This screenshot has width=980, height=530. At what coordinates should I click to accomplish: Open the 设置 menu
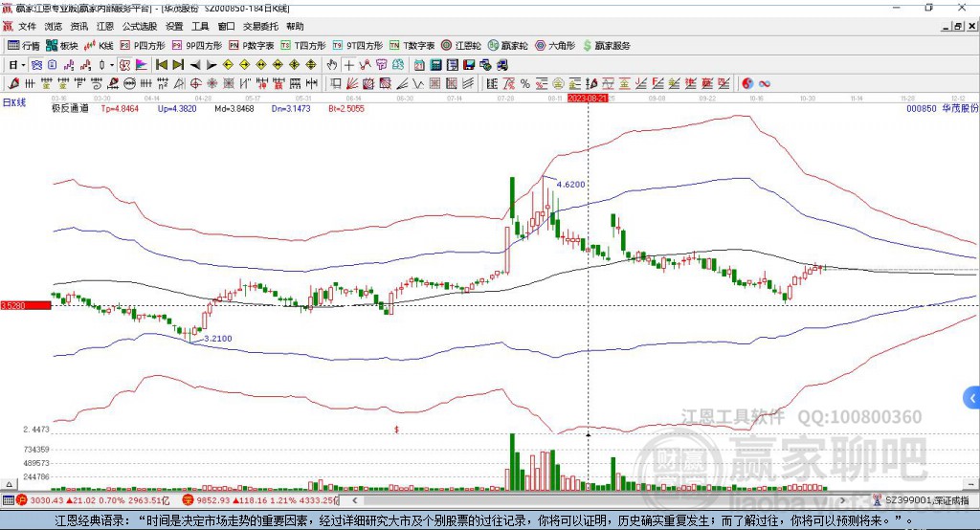pyautogui.click(x=174, y=26)
